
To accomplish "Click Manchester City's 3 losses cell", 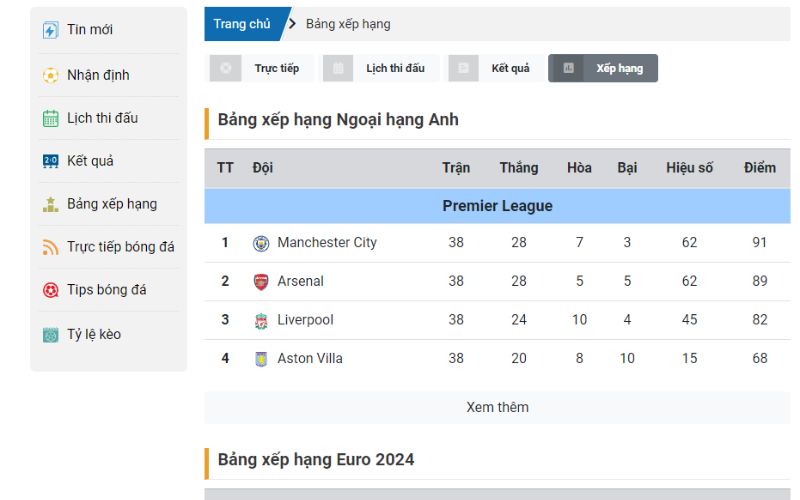I will point(627,242).
